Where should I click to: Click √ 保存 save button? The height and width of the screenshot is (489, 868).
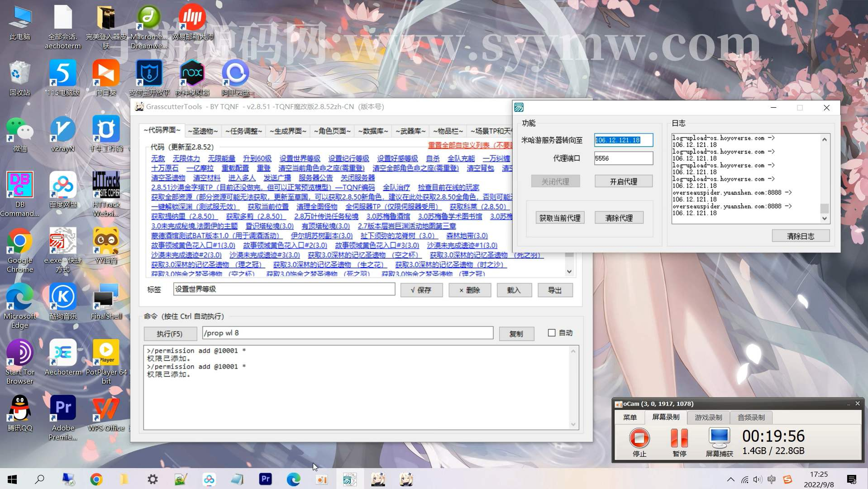pyautogui.click(x=421, y=290)
